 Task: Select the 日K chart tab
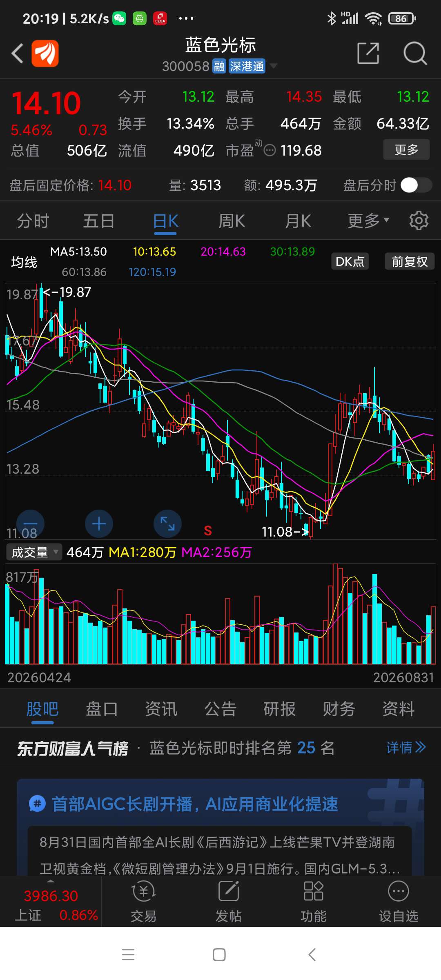165,221
